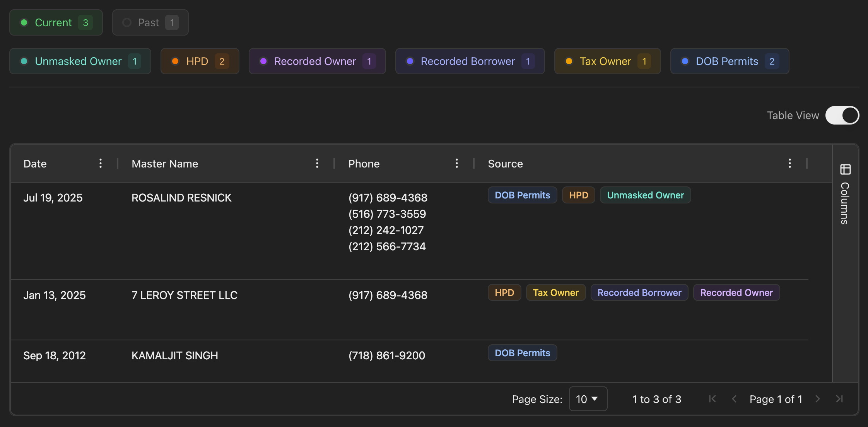
Task: Open the Date column menu icon
Action: tap(101, 163)
